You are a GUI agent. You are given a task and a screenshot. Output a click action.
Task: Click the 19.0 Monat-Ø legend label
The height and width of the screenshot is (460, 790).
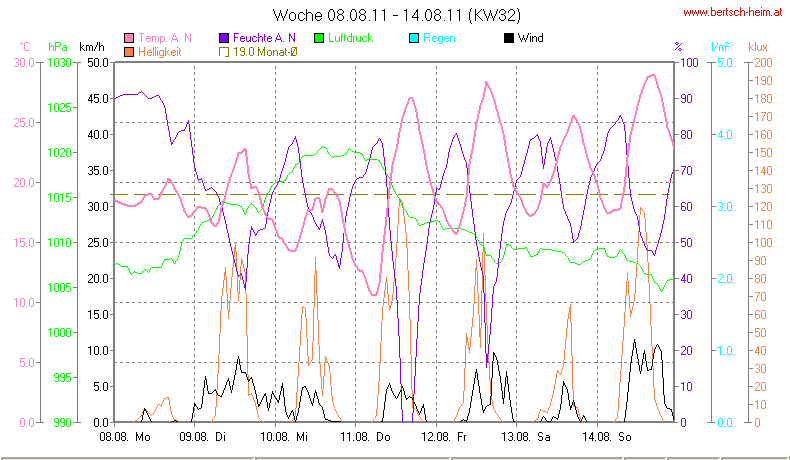tap(265, 52)
